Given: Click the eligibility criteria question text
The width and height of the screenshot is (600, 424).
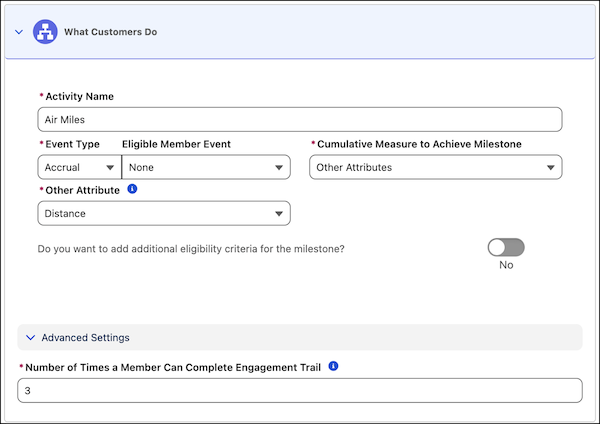Looking at the screenshot, I should point(191,249).
